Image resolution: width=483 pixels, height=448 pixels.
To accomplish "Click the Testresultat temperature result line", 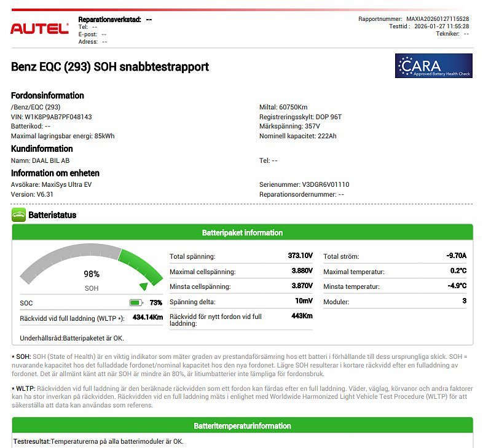I will 98,441.
